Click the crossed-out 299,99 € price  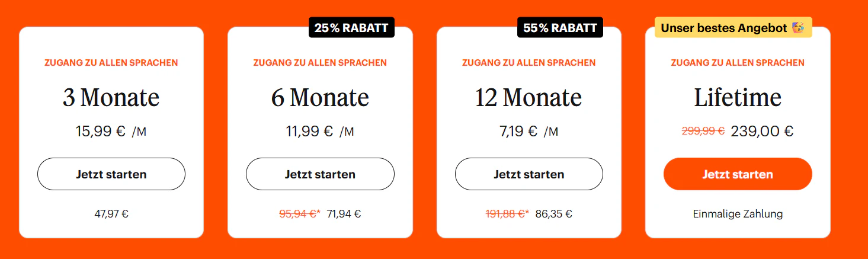tap(703, 131)
